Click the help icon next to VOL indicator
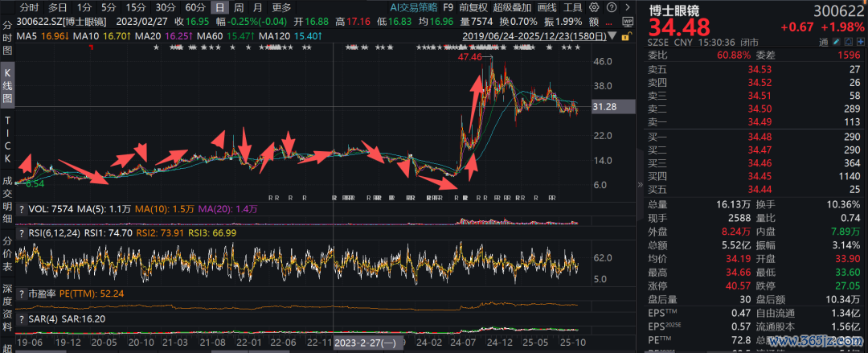This screenshot has width=868, height=353. click(22, 208)
